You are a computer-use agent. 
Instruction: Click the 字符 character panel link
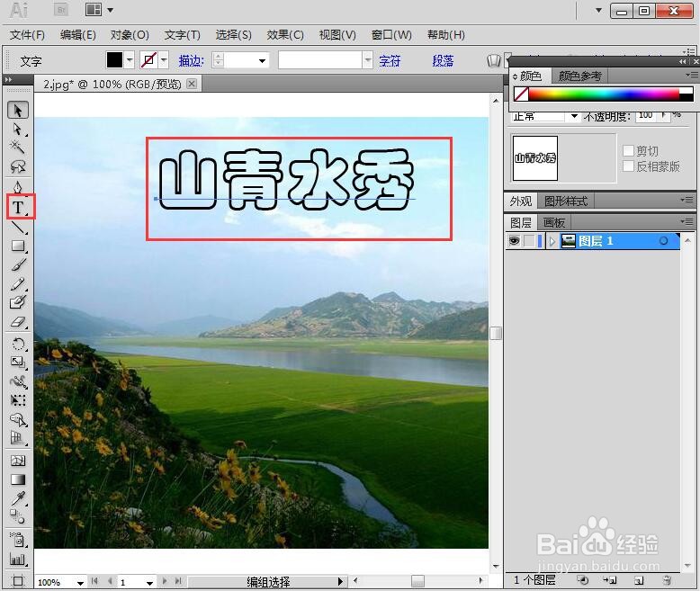[x=390, y=60]
